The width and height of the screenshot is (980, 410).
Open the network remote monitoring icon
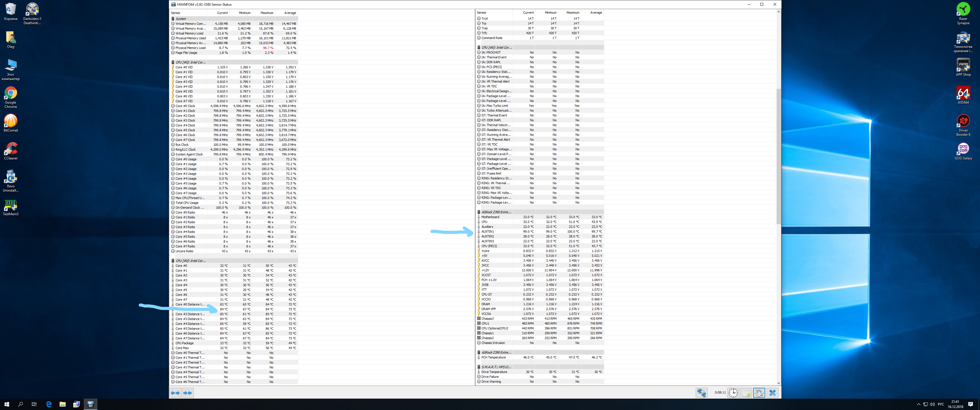coord(701,393)
